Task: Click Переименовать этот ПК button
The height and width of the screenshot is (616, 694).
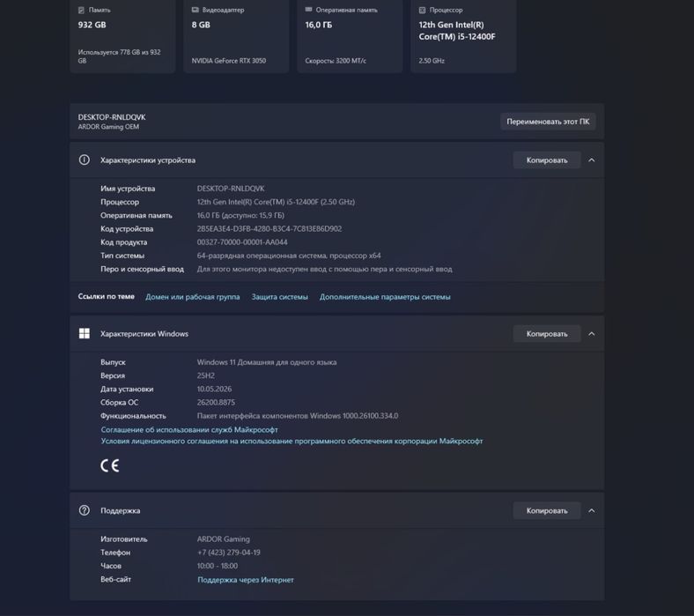Action: pyautogui.click(x=548, y=122)
